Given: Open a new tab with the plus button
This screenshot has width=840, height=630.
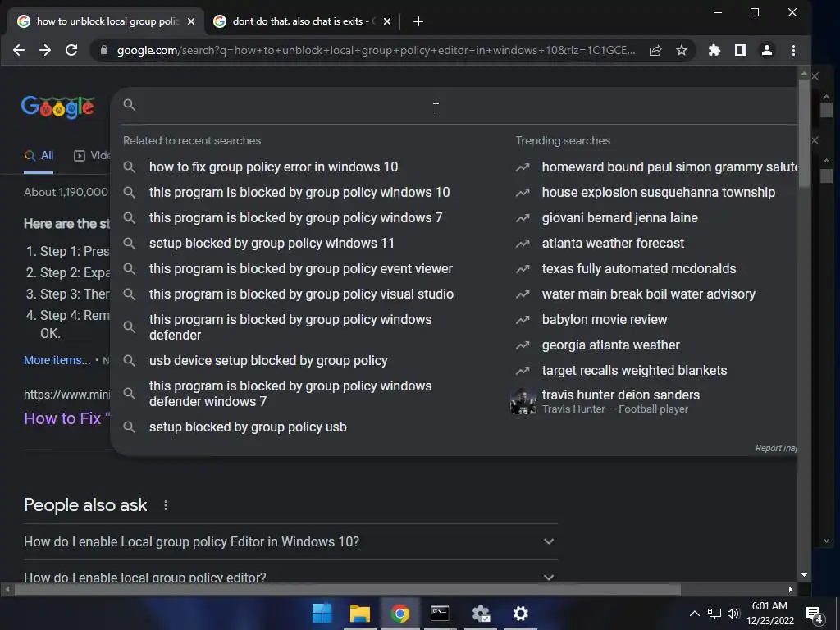Looking at the screenshot, I should click(x=418, y=21).
